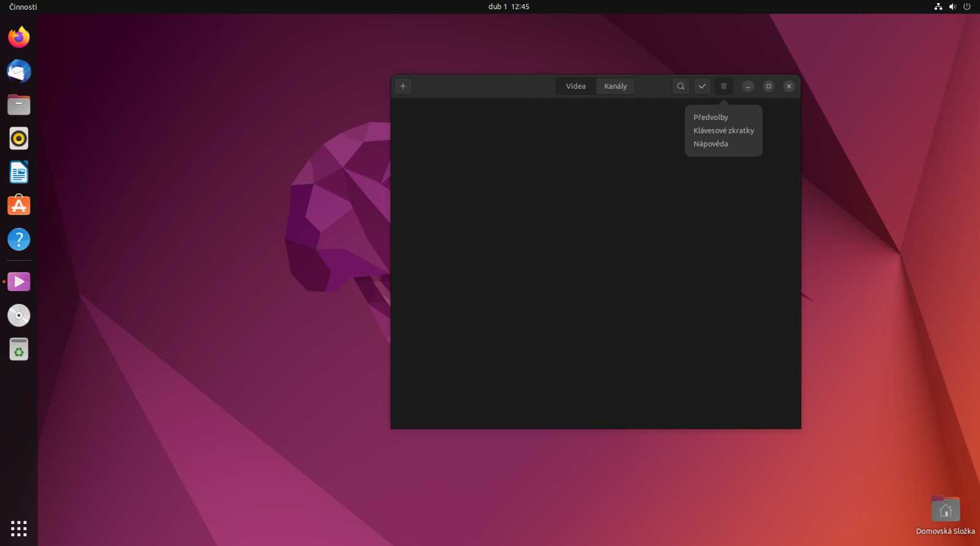Open LibreOffice Writer from the dock
Image resolution: width=980 pixels, height=546 pixels.
pos(19,172)
